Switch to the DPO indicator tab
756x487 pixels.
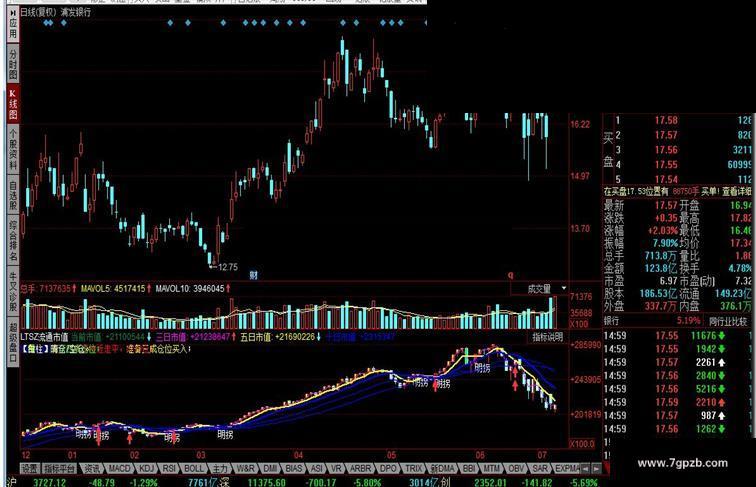[388, 468]
